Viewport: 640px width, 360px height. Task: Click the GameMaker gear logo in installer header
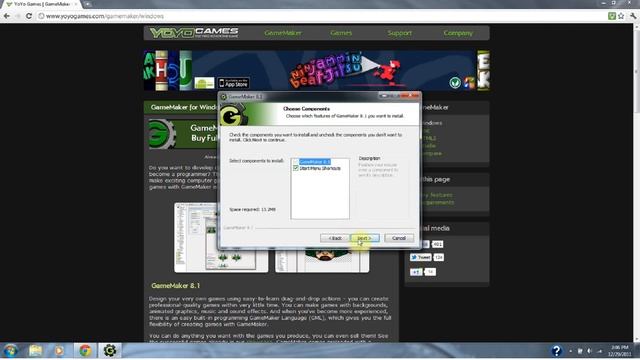[x=233, y=115]
